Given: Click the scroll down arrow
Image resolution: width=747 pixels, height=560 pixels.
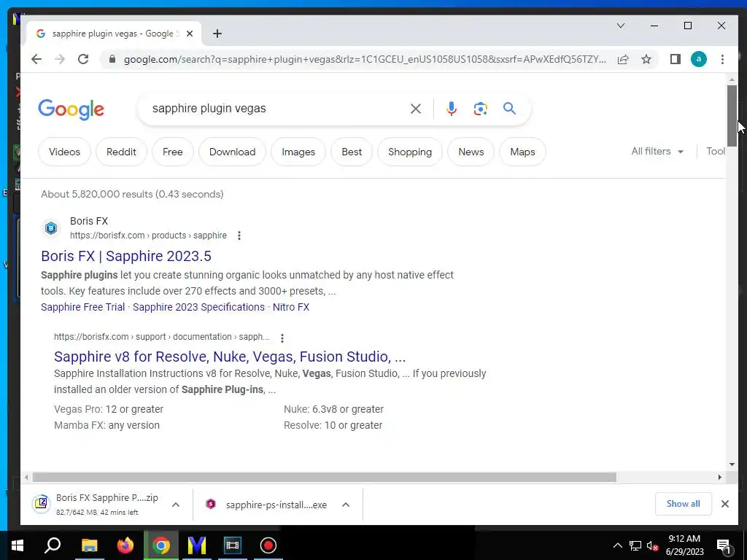Looking at the screenshot, I should (x=732, y=464).
